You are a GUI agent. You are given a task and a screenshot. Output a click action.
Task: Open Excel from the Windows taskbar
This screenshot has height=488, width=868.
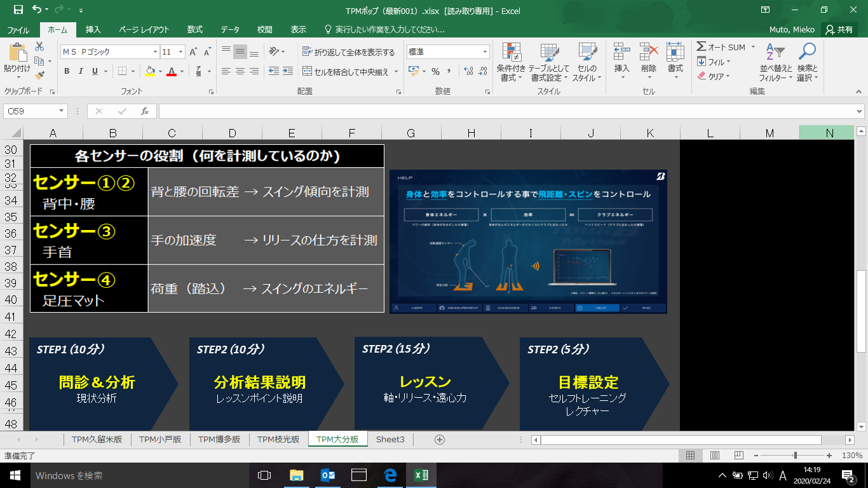(x=421, y=475)
